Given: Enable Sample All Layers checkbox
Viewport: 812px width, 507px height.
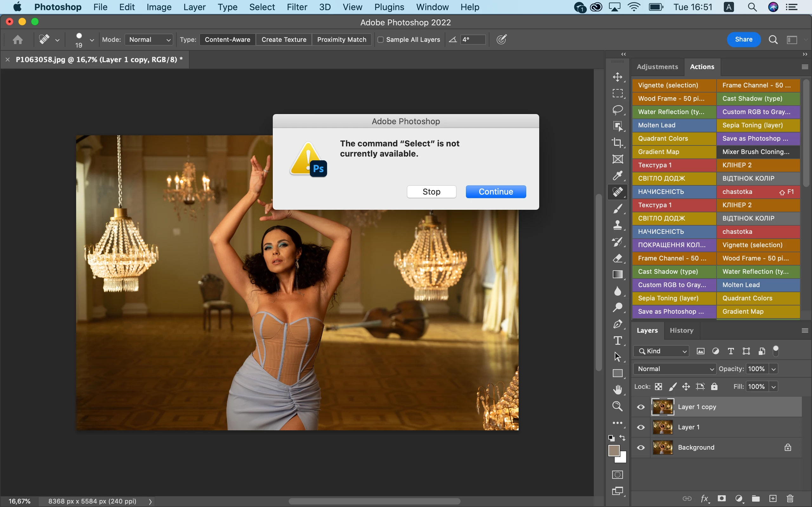Looking at the screenshot, I should [x=381, y=40].
